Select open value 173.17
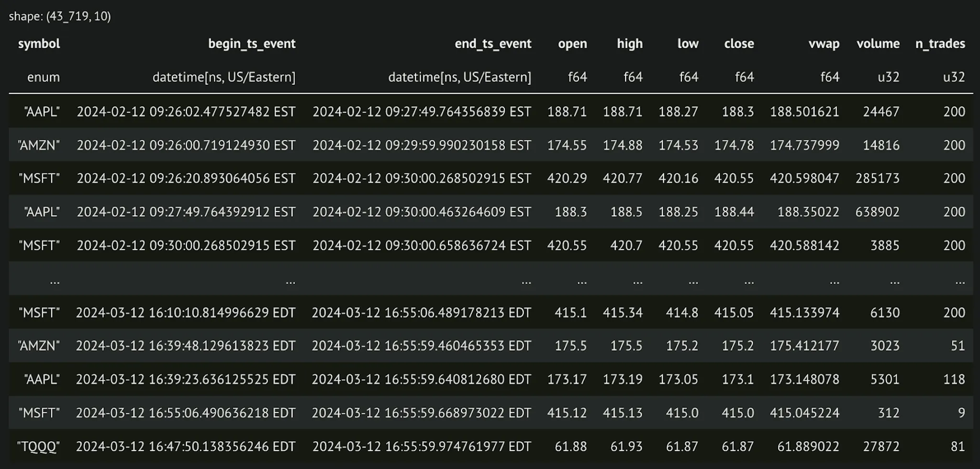This screenshot has width=980, height=469. point(567,379)
